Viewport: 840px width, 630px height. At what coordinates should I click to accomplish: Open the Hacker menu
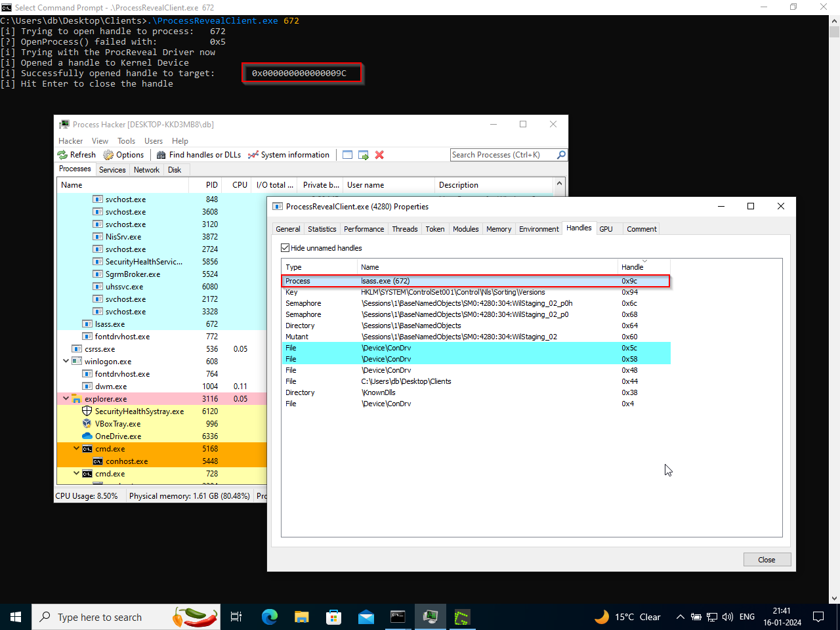click(x=70, y=141)
